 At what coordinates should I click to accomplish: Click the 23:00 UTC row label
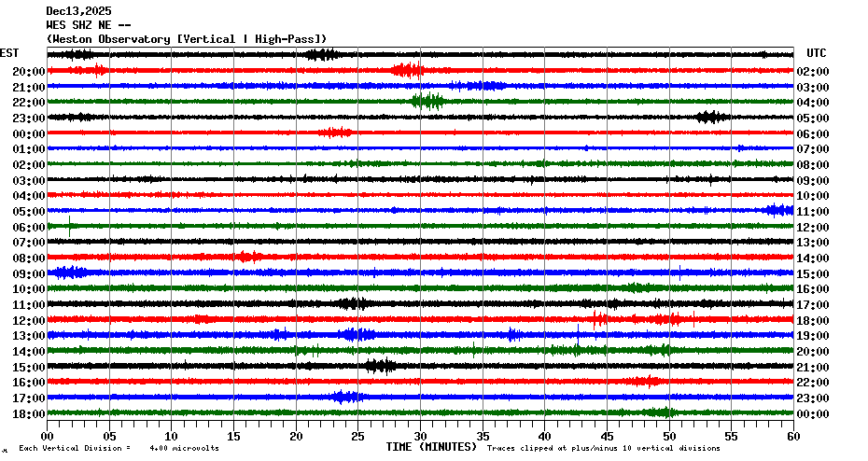pyautogui.click(x=814, y=398)
